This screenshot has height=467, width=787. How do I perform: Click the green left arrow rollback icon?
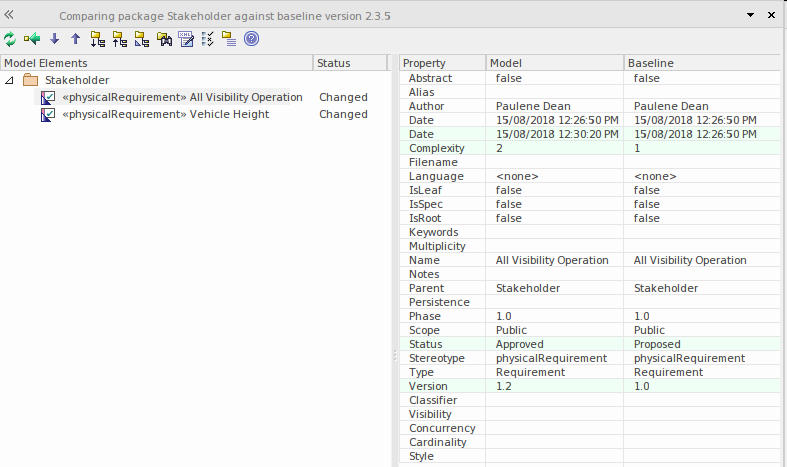click(x=32, y=39)
